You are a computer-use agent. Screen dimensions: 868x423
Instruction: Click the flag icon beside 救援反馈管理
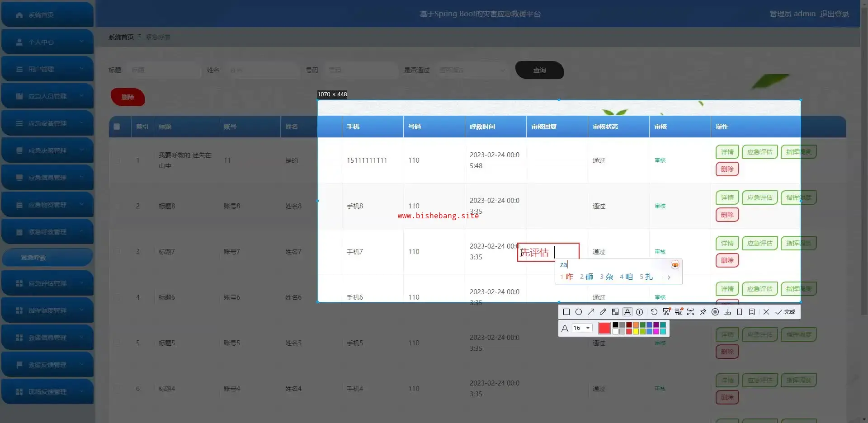click(19, 365)
